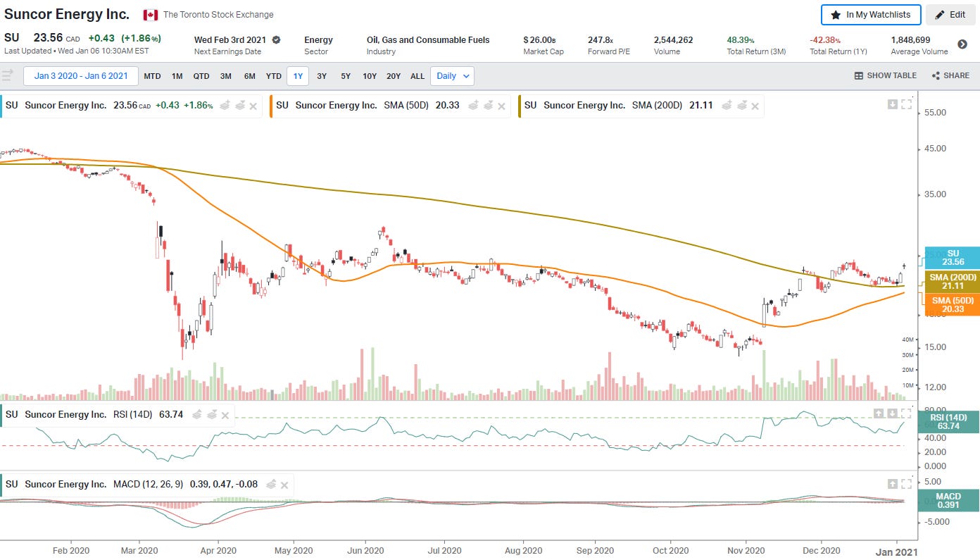Remove the SU price series with its X
This screenshot has height=560, width=980.
tap(254, 106)
